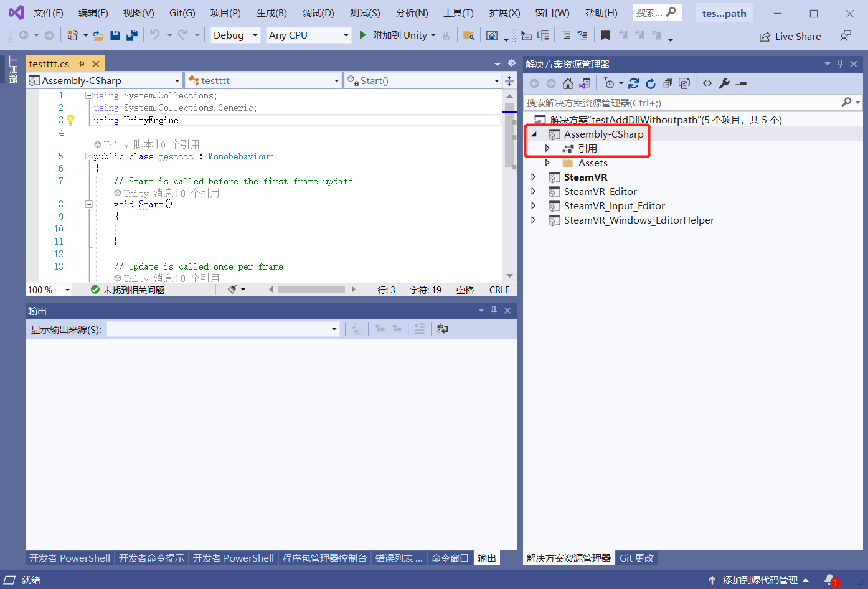Toggle pin on the testttt.cs tab
This screenshot has height=589, width=868.
(82, 64)
